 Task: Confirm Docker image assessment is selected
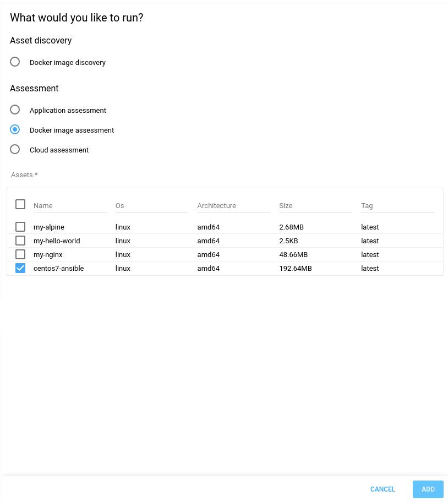point(15,129)
